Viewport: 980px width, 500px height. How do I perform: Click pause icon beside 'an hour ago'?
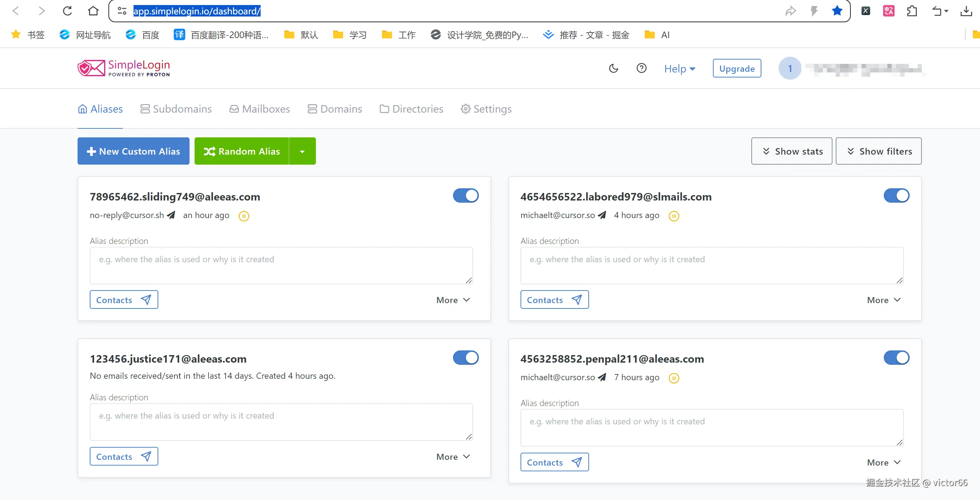(244, 216)
